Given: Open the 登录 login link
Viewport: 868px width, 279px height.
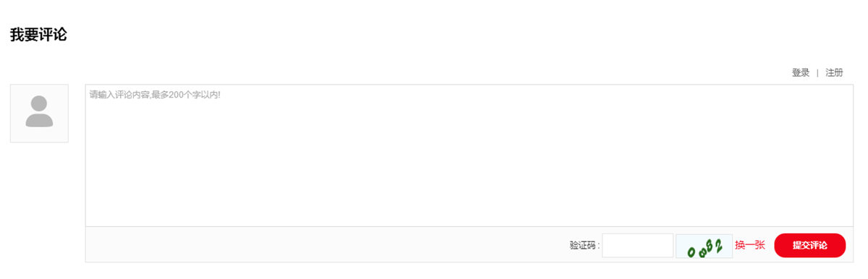Looking at the screenshot, I should pos(801,73).
